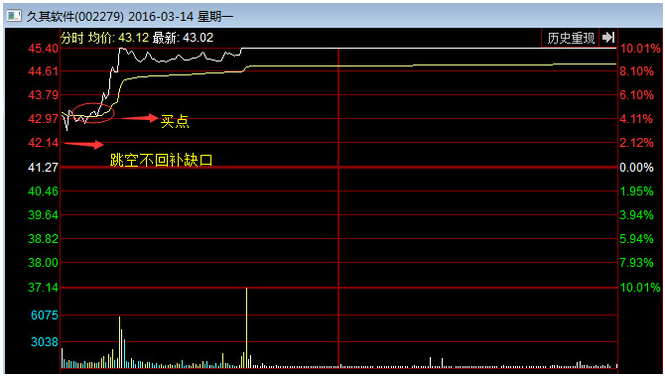Select the 跳空不回补缺口 annotation text

coord(161,160)
